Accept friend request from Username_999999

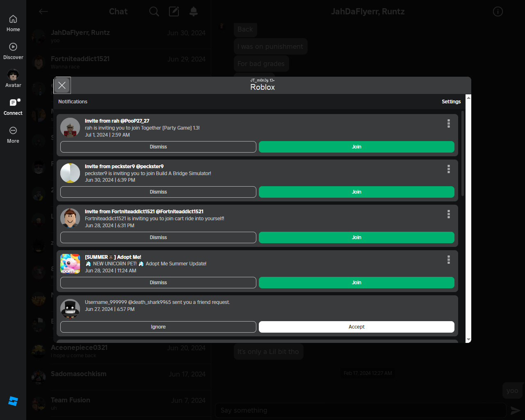[x=356, y=327]
